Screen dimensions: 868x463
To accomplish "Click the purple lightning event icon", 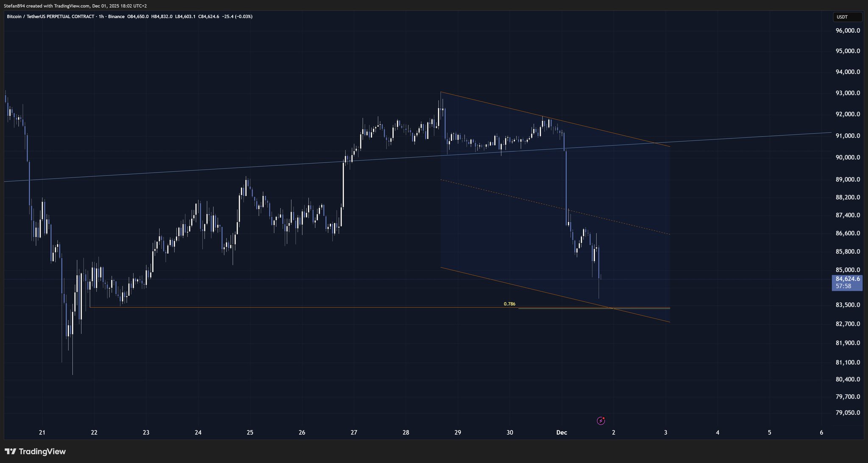I will pyautogui.click(x=601, y=421).
